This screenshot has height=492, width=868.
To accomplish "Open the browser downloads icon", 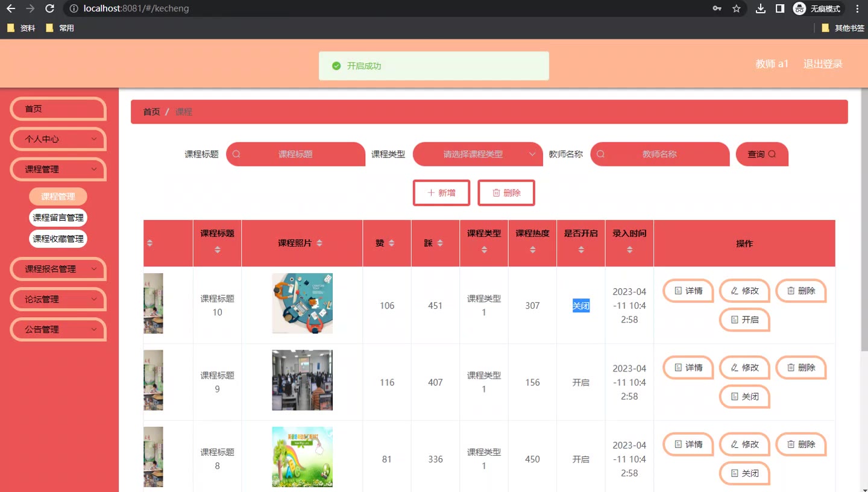I will point(761,8).
